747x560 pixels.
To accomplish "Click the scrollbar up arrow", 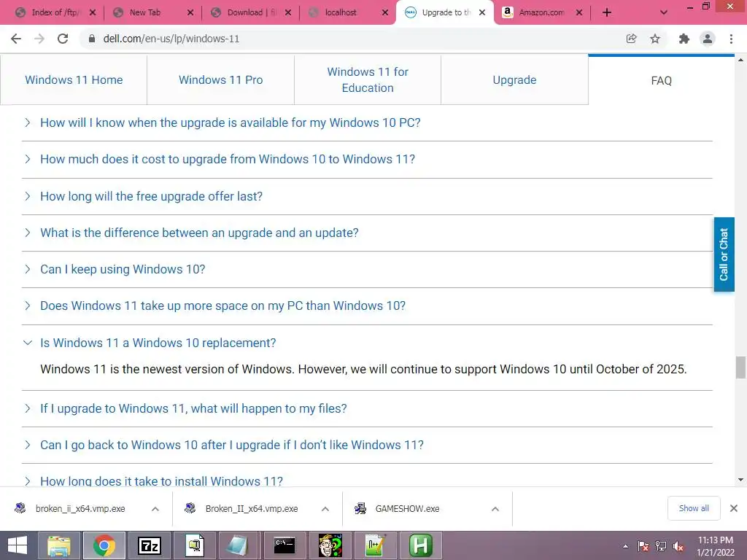I will [740, 60].
